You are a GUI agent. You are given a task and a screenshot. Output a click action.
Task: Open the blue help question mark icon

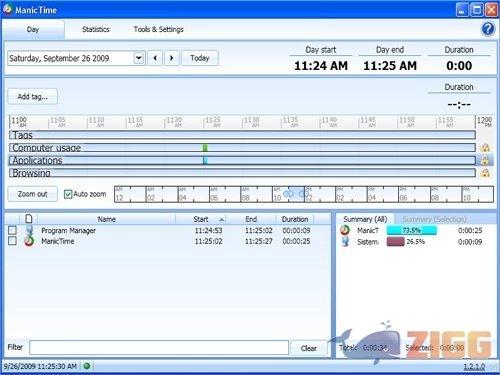pyautogui.click(x=488, y=29)
